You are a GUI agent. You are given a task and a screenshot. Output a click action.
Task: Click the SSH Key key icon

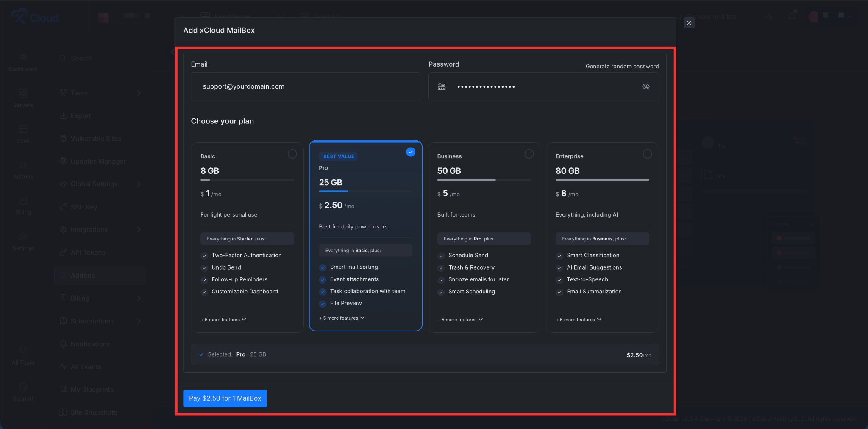[x=63, y=207]
